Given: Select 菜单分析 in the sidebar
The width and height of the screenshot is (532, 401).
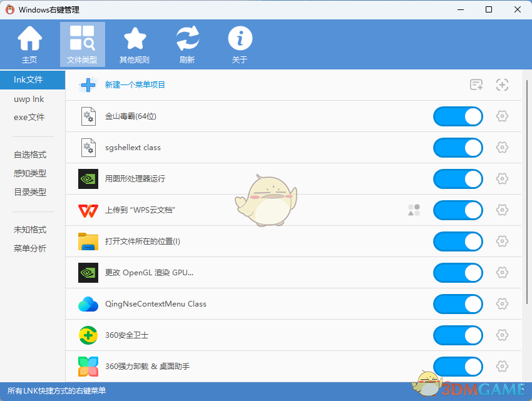Looking at the screenshot, I should click(x=30, y=248).
